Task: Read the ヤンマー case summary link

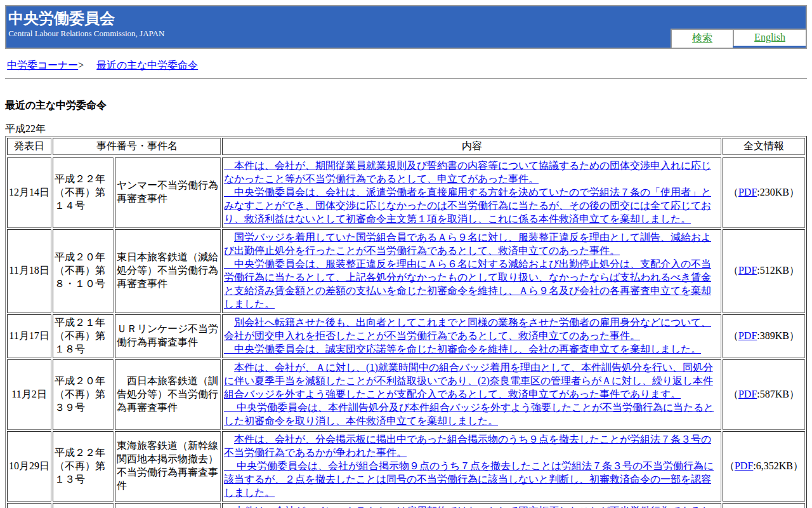Action: coord(467,192)
